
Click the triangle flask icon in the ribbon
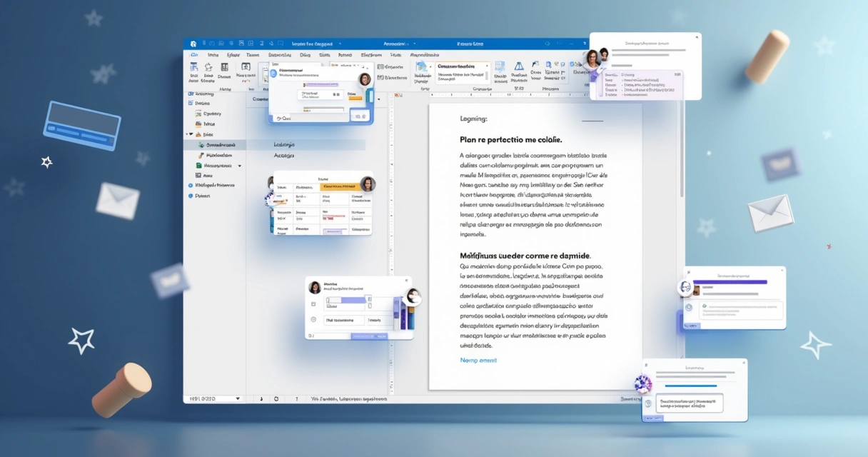pyautogui.click(x=518, y=66)
